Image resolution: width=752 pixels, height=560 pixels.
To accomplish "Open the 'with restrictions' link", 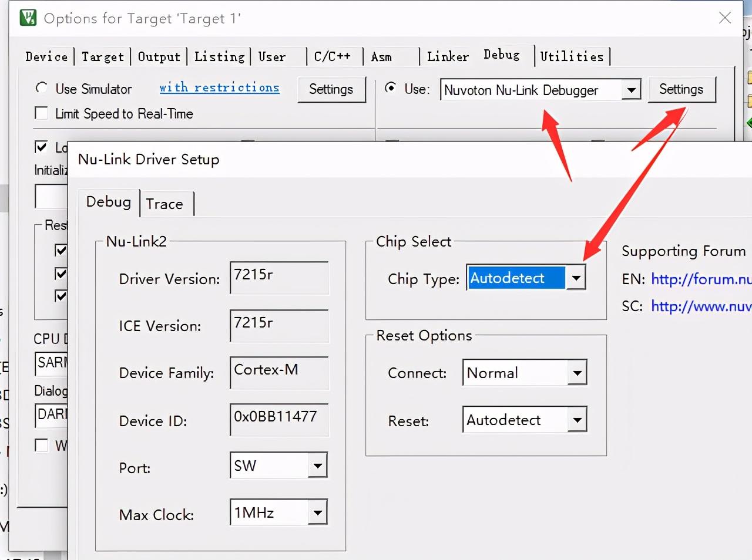I will 219,87.
